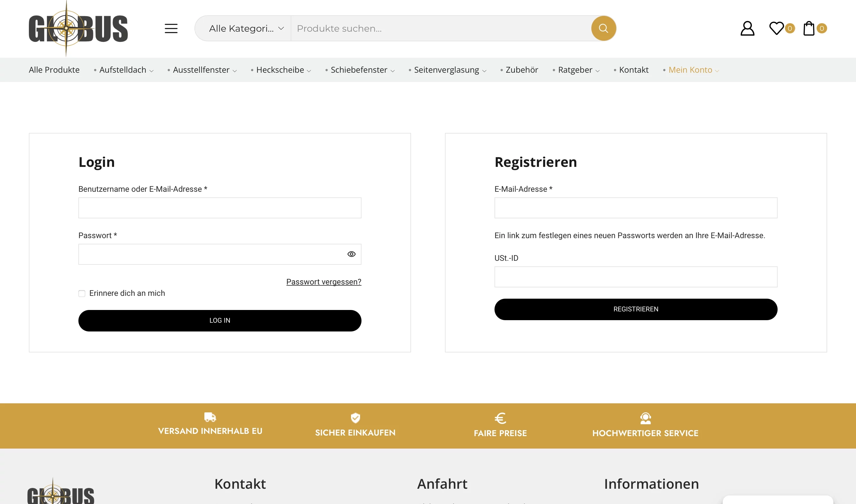
Task: Focus the USt.-ID input field
Action: 635,277
